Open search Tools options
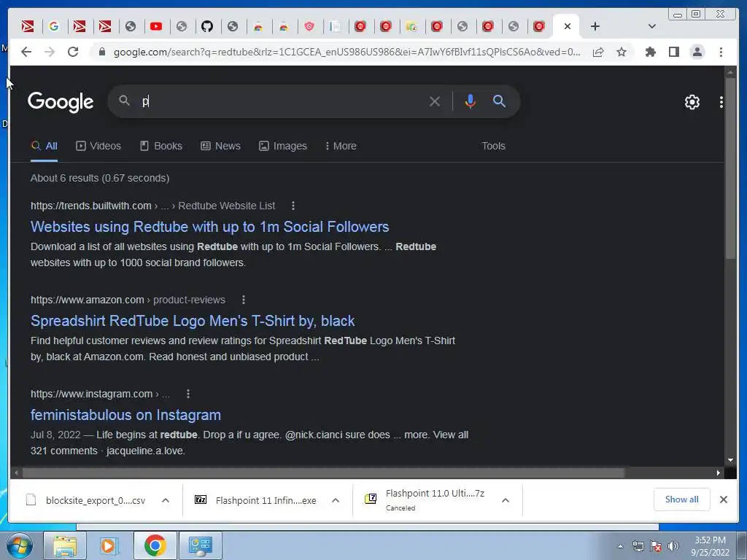This screenshot has width=747, height=560. (x=493, y=146)
